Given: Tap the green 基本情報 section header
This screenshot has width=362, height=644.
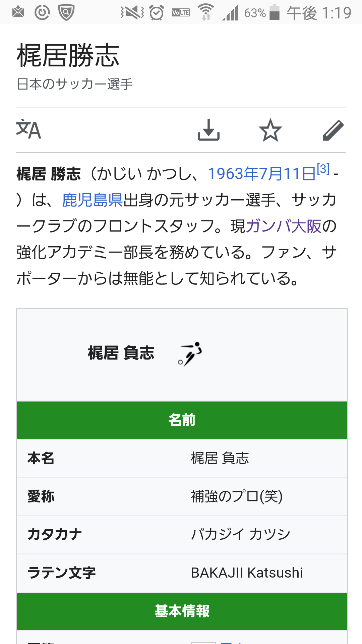Looking at the screenshot, I should (x=182, y=611).
